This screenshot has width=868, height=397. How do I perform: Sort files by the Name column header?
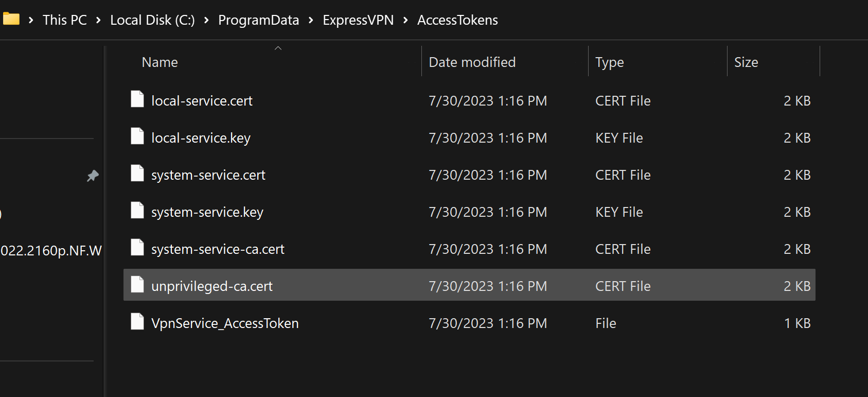click(x=160, y=62)
